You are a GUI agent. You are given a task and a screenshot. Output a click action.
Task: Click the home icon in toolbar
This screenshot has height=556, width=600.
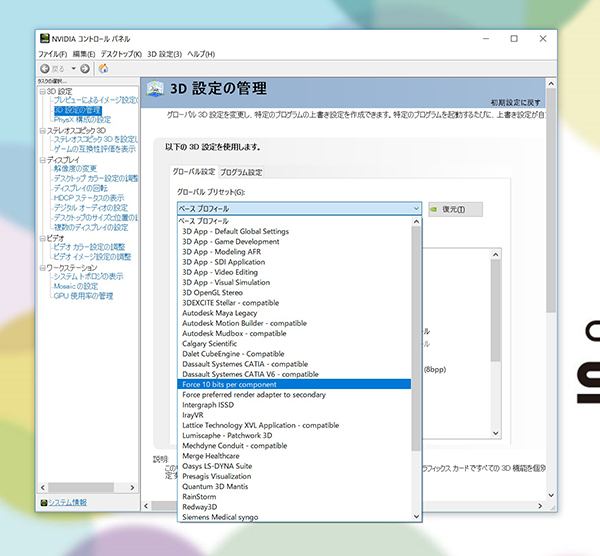coord(103,68)
